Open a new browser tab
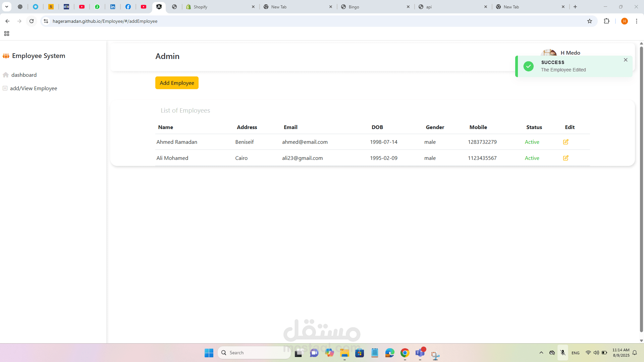Screen dimensions: 644x362 [x=575, y=7]
